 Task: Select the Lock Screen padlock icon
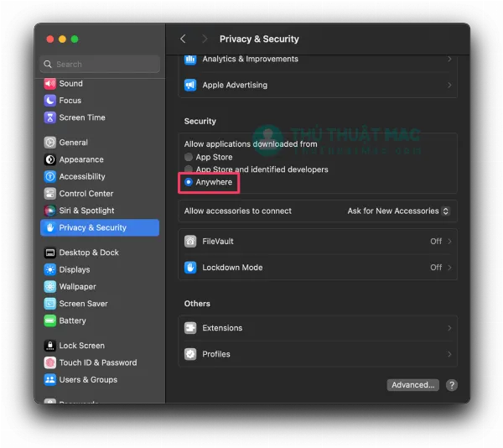(49, 346)
